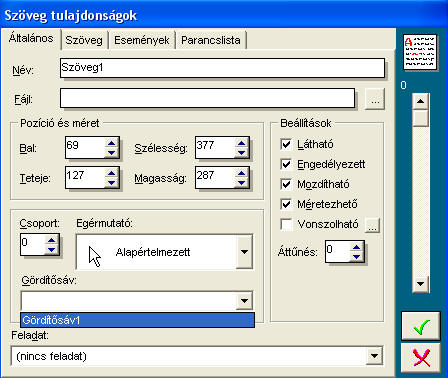
Task: Click the Szélesség number field
Action: tap(215, 147)
